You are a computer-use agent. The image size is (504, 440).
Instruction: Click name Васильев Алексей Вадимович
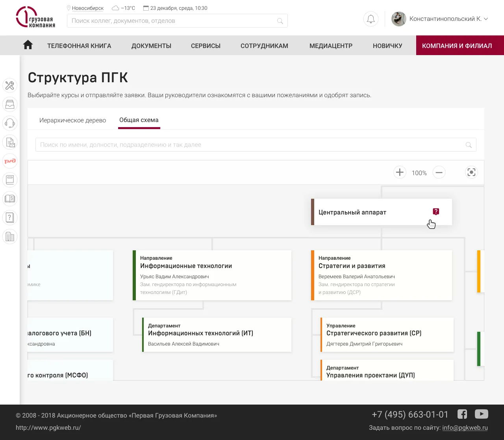[x=183, y=344]
